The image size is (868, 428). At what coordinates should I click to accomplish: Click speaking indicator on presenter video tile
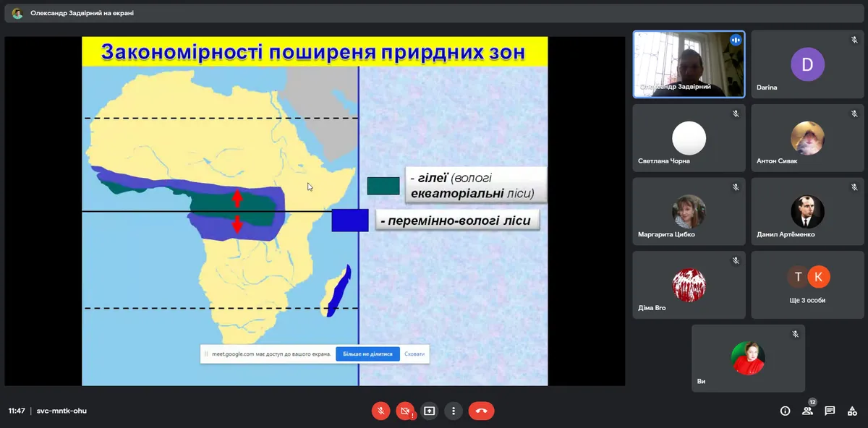click(x=736, y=40)
